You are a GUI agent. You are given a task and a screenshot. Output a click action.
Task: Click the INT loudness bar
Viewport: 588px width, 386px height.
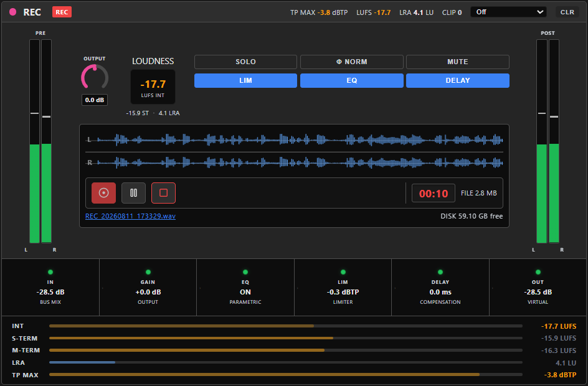coord(286,326)
